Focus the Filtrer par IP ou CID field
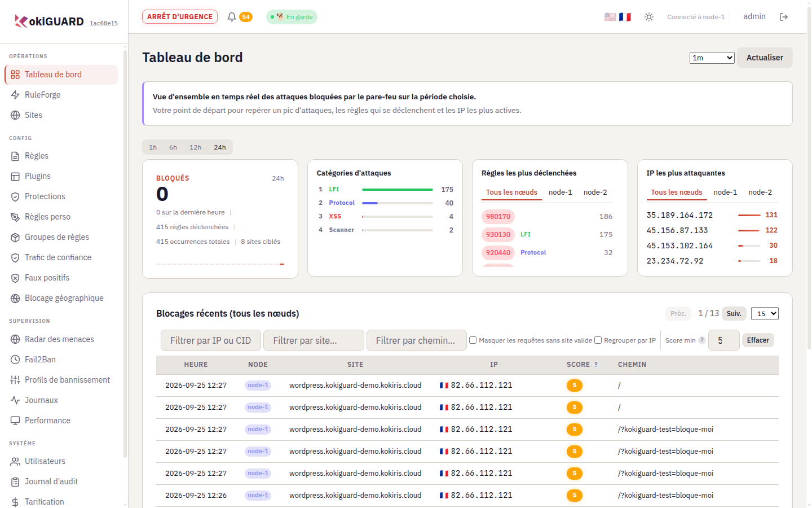The image size is (812, 508). (x=211, y=340)
